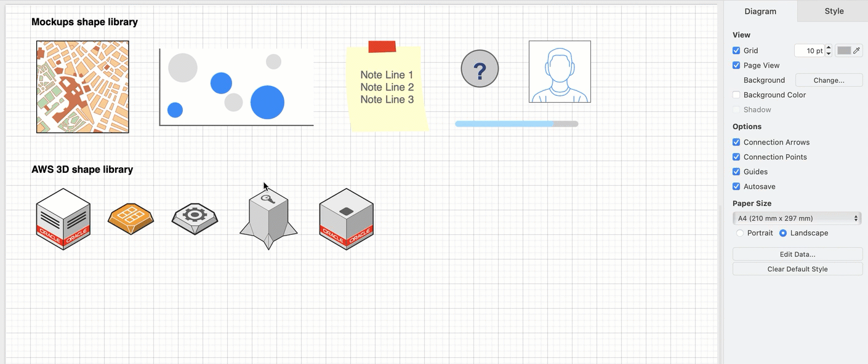
Task: Select the Portrait orientation radio button
Action: (739, 233)
